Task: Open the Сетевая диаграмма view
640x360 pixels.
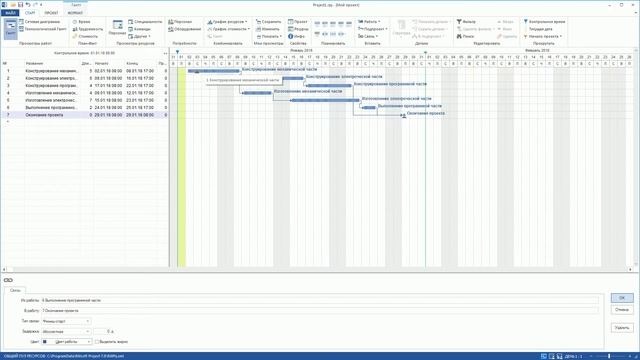Action: 39,22
